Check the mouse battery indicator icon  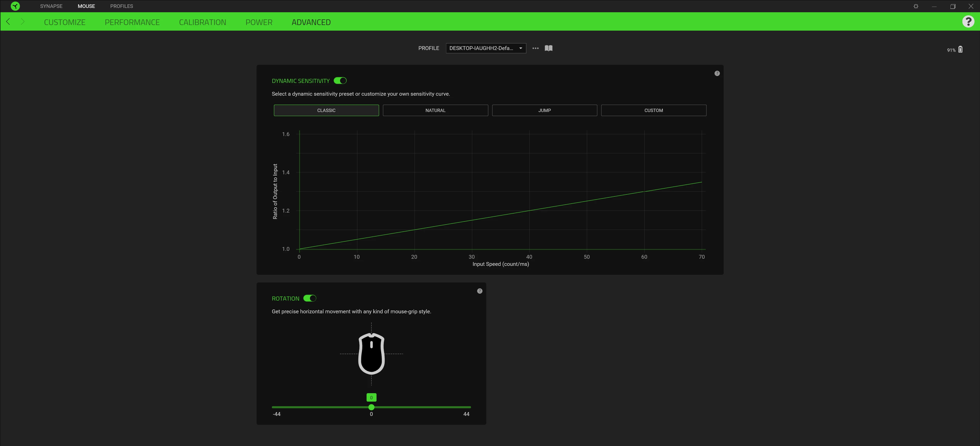point(961,49)
